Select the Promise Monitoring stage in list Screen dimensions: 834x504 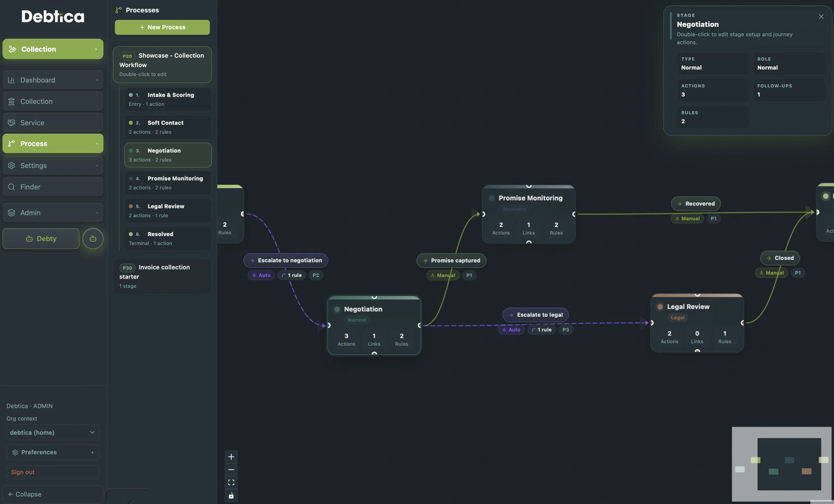[168, 183]
